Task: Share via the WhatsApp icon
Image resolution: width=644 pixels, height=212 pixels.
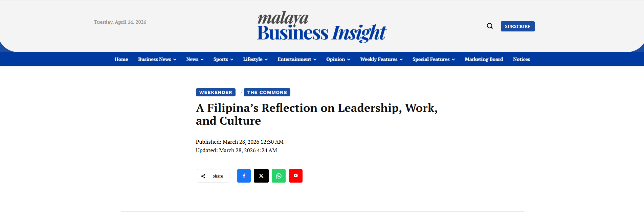Action: click(279, 176)
